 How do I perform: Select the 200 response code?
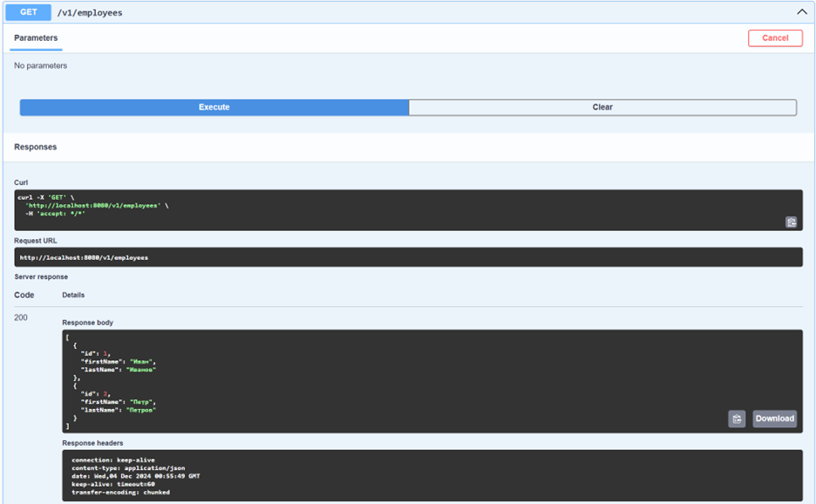21,317
